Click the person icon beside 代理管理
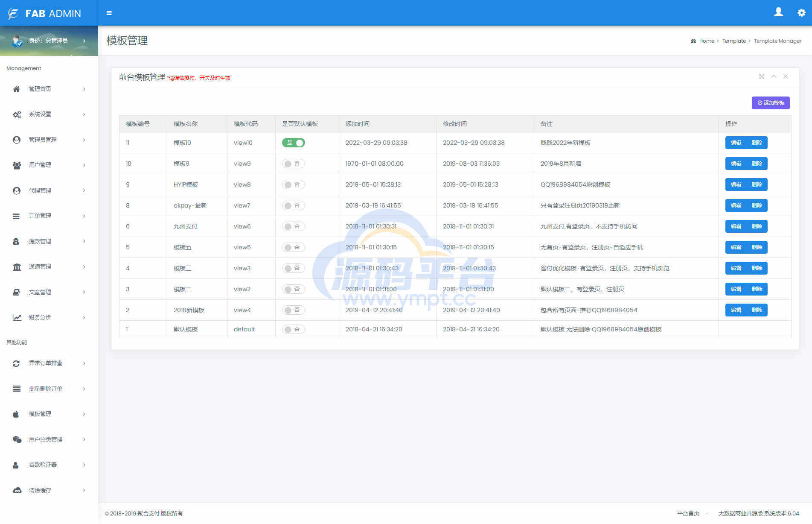The image size is (812, 524). point(17,190)
